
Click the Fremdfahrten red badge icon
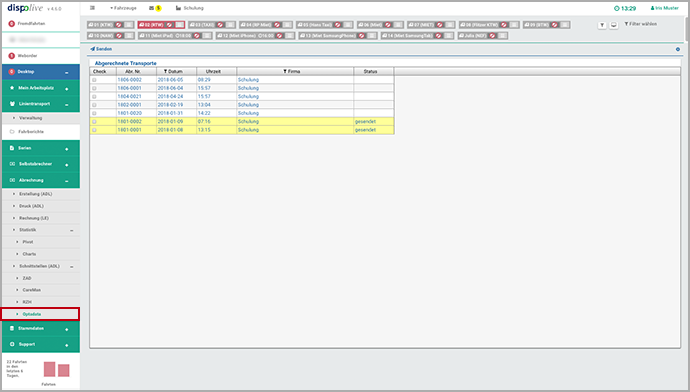11,24
